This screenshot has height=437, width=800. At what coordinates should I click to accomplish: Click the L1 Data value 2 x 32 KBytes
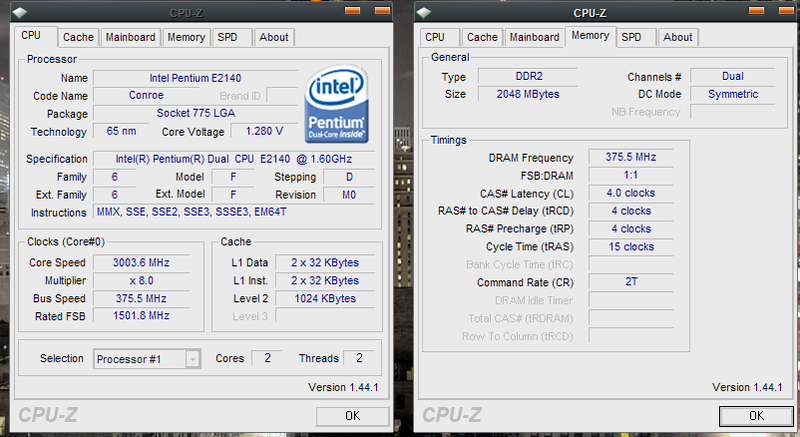pyautogui.click(x=325, y=263)
